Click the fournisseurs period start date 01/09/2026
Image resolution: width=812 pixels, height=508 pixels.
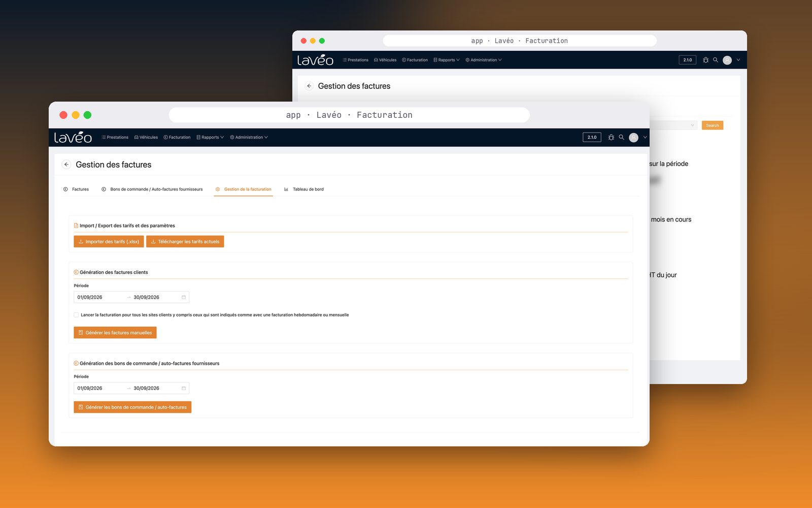tap(90, 388)
